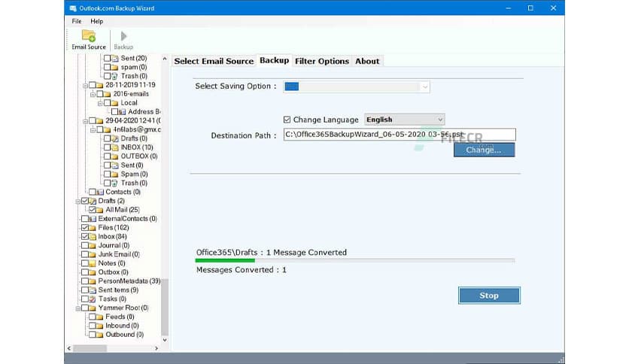Open the About tab
Image resolution: width=629 pixels, height=364 pixels.
367,62
